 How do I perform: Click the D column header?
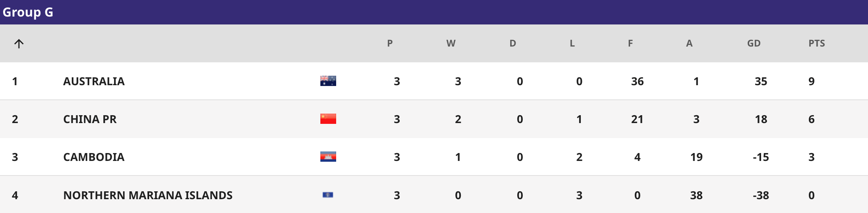513,43
